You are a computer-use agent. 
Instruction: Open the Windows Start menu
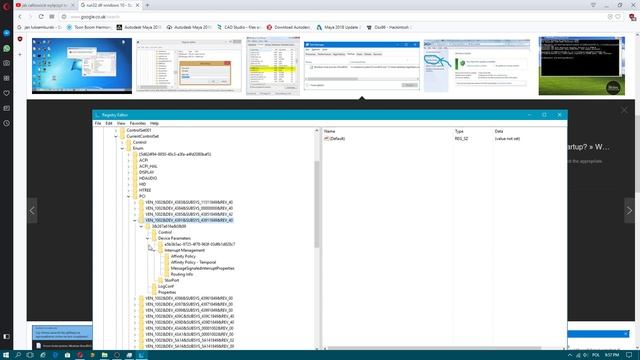(x=6, y=355)
